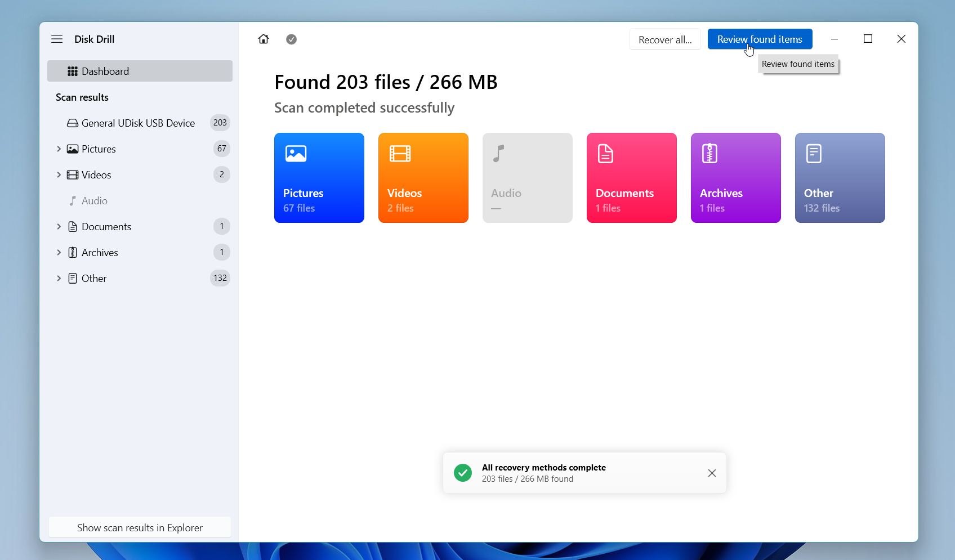Click the All recovery methods complete message
Screen dimensions: 955x560
point(544,467)
